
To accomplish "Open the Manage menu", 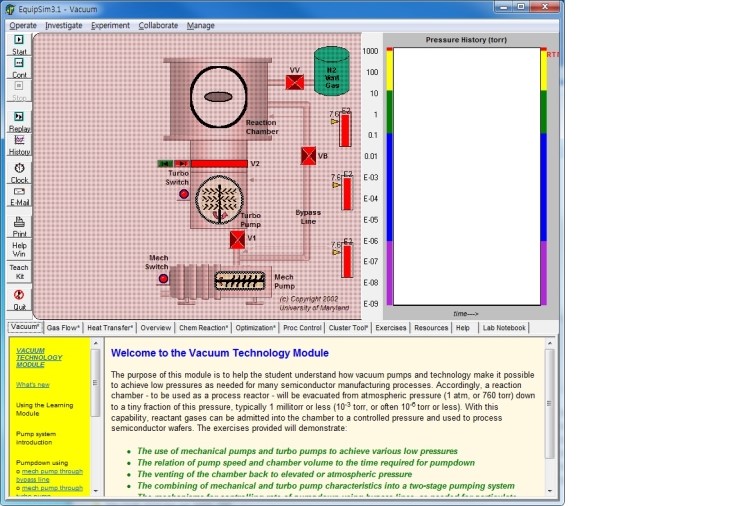I will [201, 25].
